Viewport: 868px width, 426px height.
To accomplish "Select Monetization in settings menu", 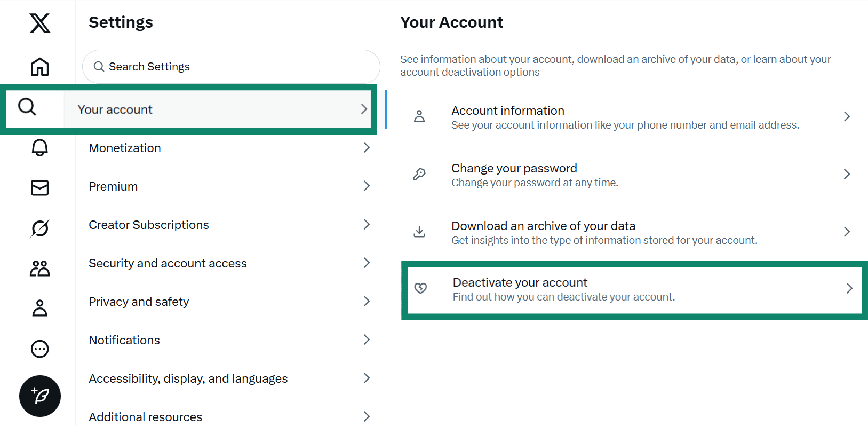I will pyautogui.click(x=124, y=148).
